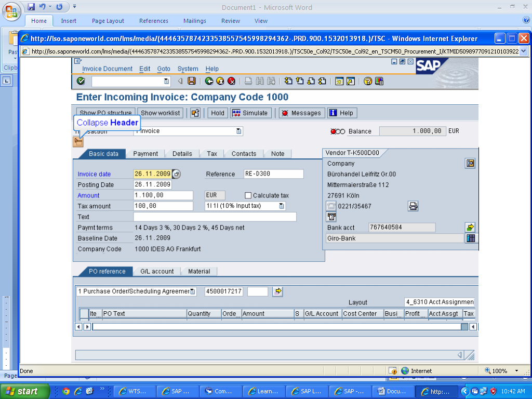Switch to the G/L account tab
532x399 pixels.
[x=157, y=271]
